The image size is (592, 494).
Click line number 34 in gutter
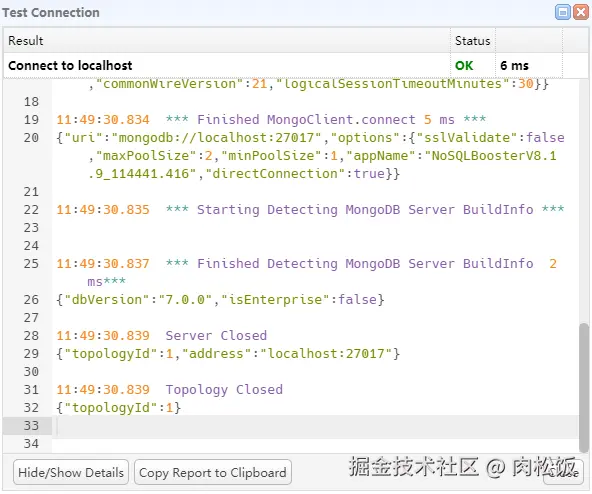pos(31,443)
